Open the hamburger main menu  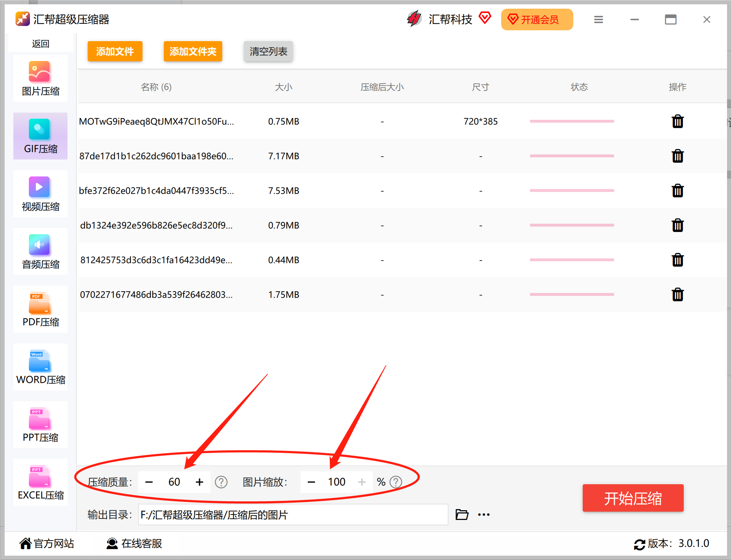(599, 19)
